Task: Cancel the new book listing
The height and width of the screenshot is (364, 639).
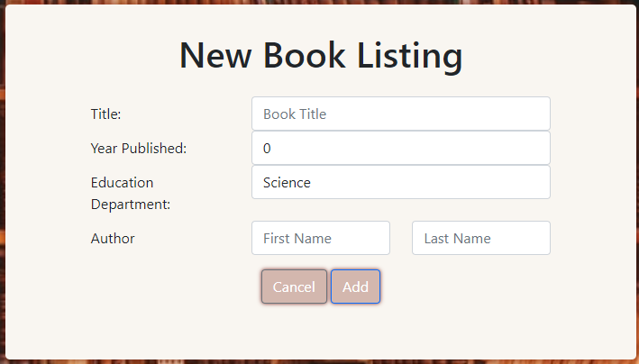Action: click(294, 287)
